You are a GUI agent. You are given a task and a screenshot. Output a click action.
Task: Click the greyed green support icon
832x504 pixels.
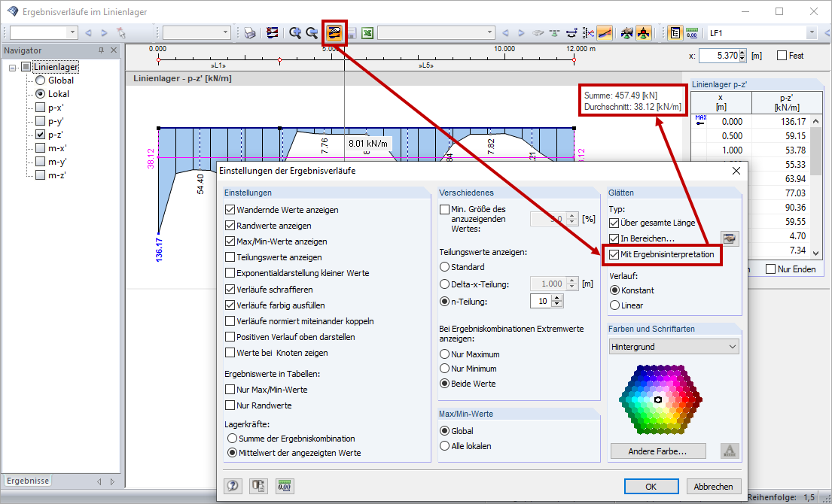pyautogui.click(x=554, y=33)
